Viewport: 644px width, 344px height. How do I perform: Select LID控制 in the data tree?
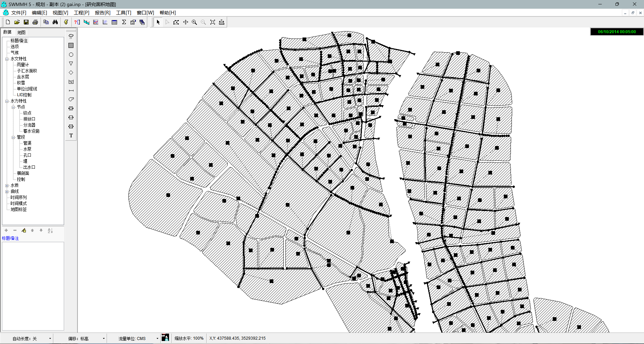(x=24, y=95)
